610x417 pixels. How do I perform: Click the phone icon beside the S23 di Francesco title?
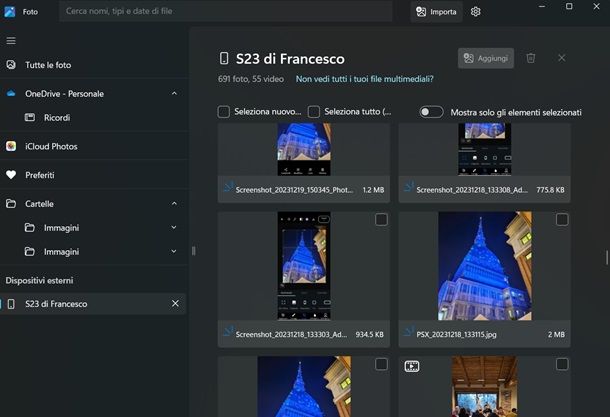click(224, 58)
